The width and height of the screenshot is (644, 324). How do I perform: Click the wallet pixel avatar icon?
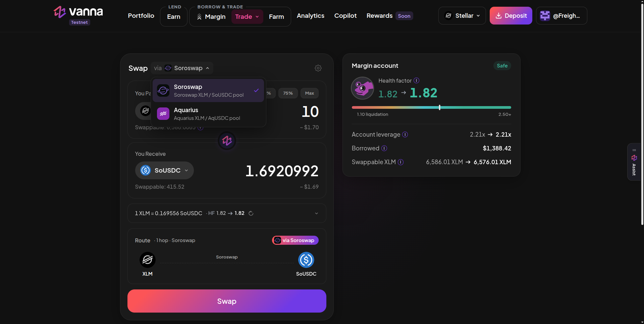[x=545, y=16]
